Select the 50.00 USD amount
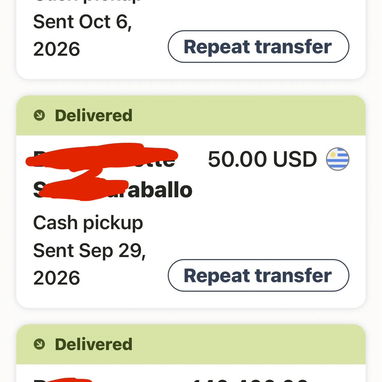 pyautogui.click(x=262, y=159)
